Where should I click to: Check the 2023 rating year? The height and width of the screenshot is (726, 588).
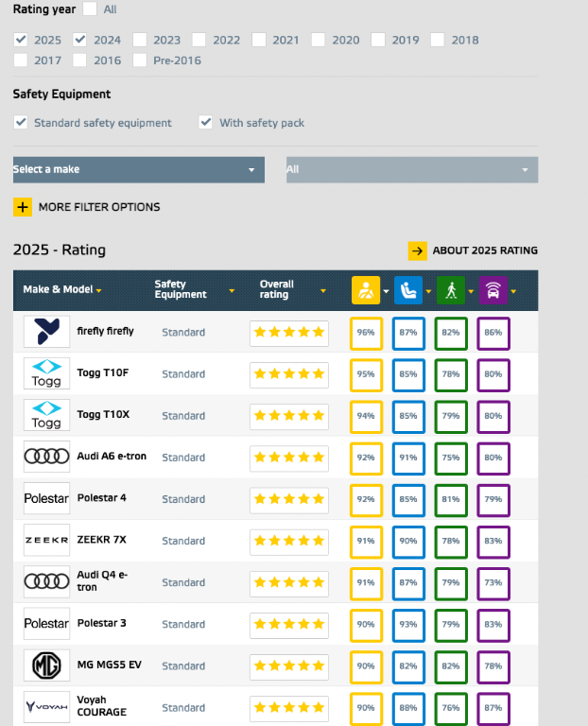tap(139, 40)
